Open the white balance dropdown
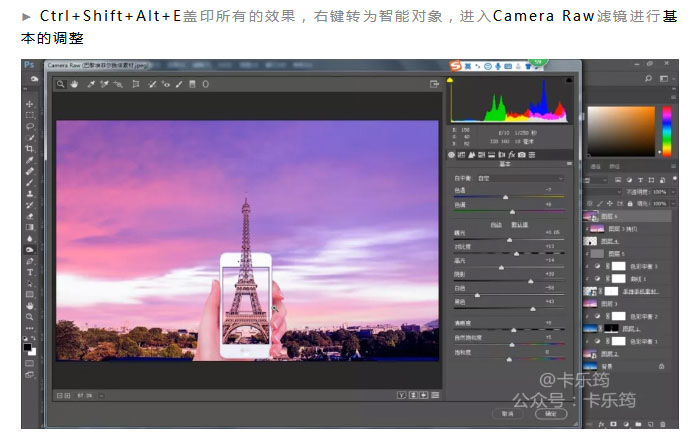The height and width of the screenshot is (437, 700). [521, 178]
